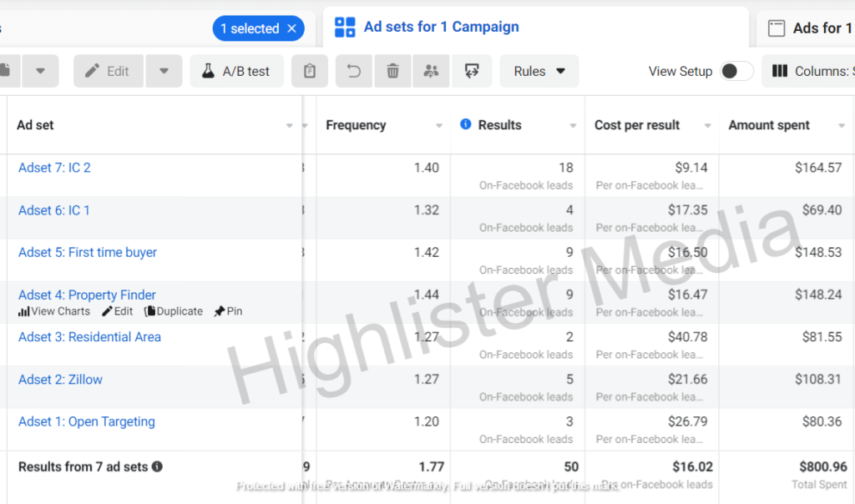The height and width of the screenshot is (504, 855).
Task: Click info icon beside 'Results from 7 ad sets'
Action: [x=157, y=466]
